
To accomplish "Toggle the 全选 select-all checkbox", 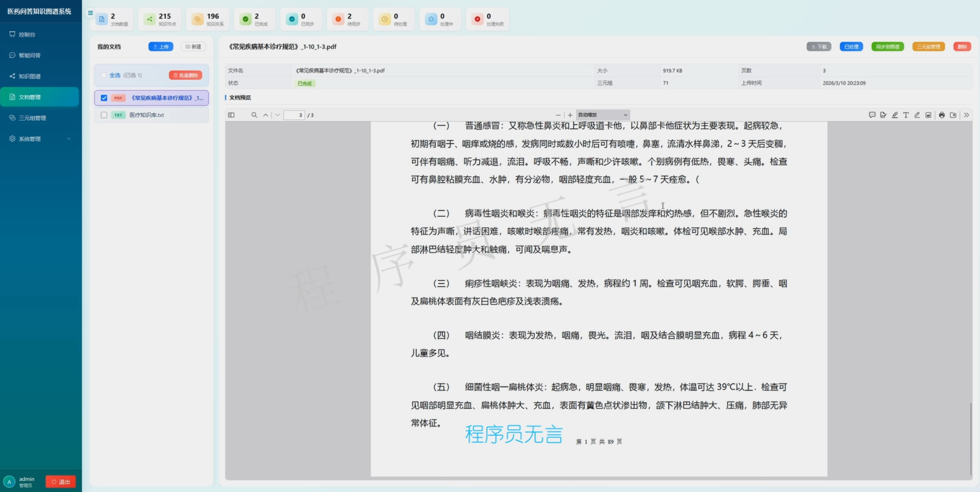I will point(104,75).
